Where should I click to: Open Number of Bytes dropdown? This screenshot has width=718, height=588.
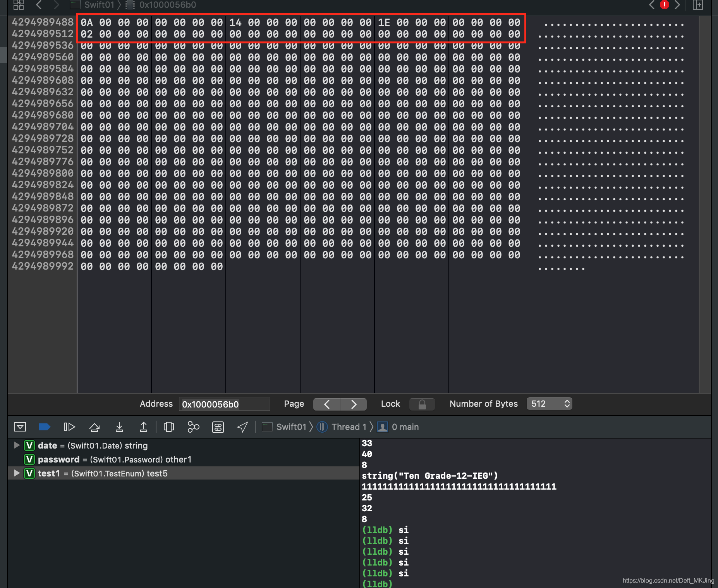549,404
